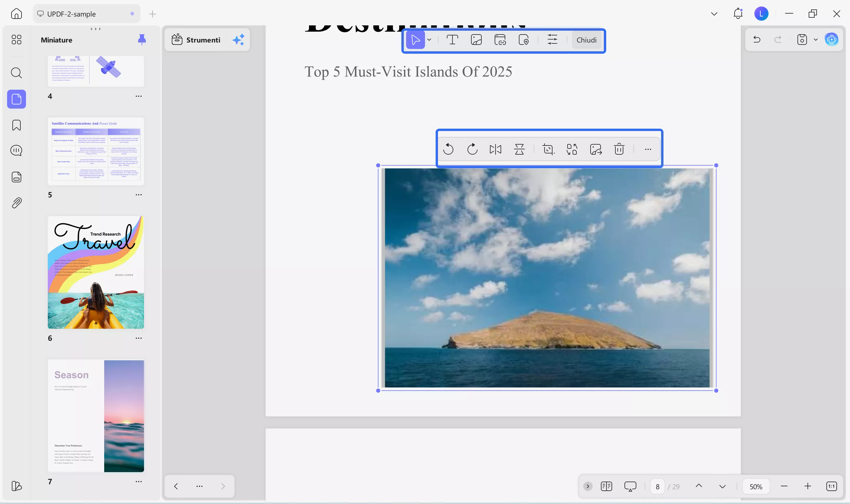Open the Bookmarks panel
Viewport: 850px width, 504px height.
16,125
